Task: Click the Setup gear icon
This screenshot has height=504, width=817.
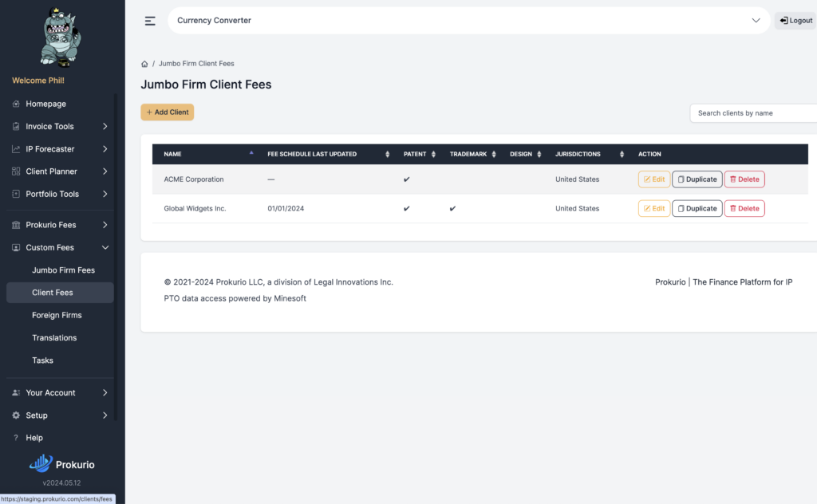Action: 16,415
